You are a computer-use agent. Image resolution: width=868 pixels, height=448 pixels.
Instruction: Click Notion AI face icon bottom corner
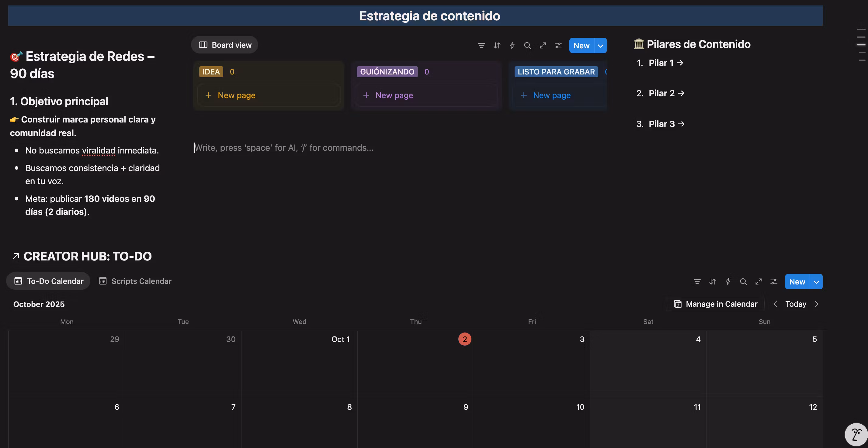pos(856,435)
